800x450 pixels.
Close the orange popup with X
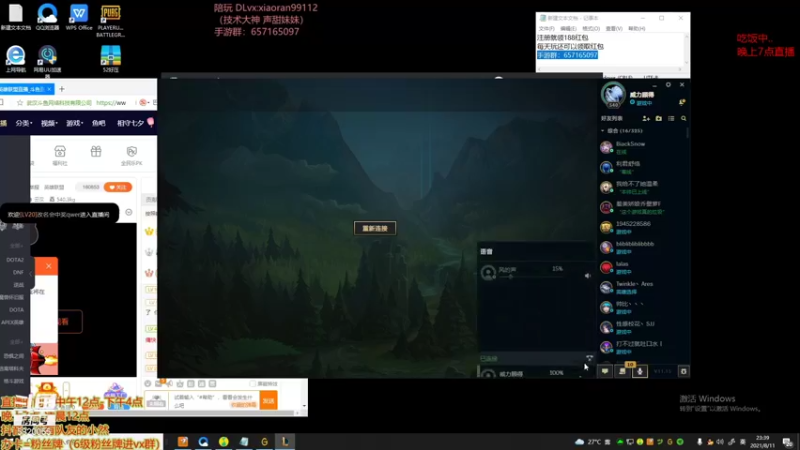coord(48,266)
